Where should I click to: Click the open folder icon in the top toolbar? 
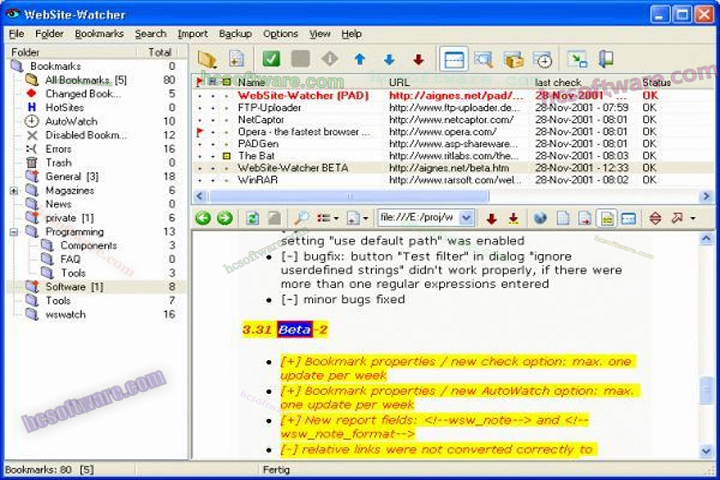207,59
